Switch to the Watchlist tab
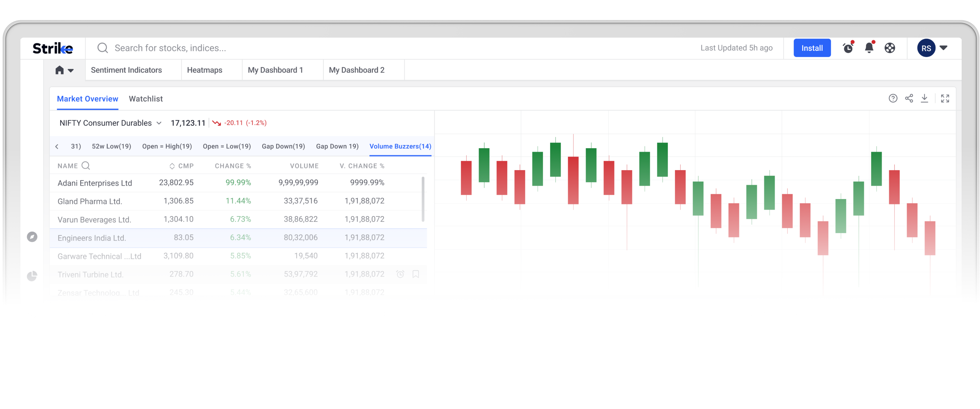The image size is (980, 409). [145, 98]
